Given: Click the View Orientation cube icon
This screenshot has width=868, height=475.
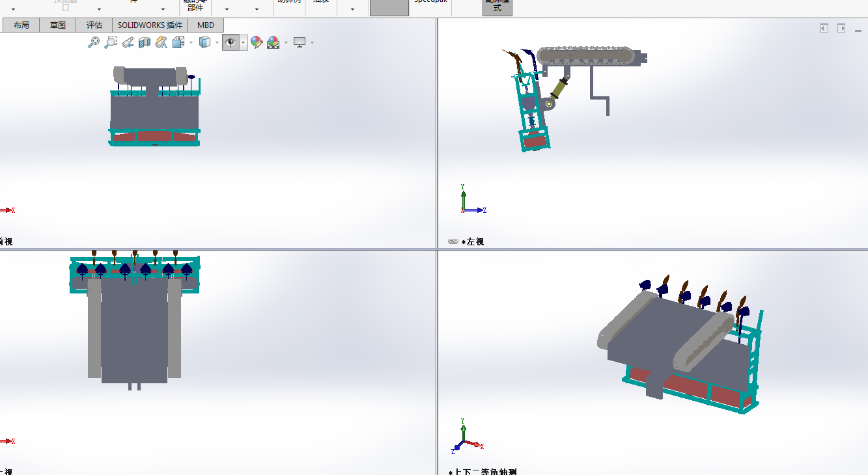Looking at the screenshot, I should click(x=178, y=42).
